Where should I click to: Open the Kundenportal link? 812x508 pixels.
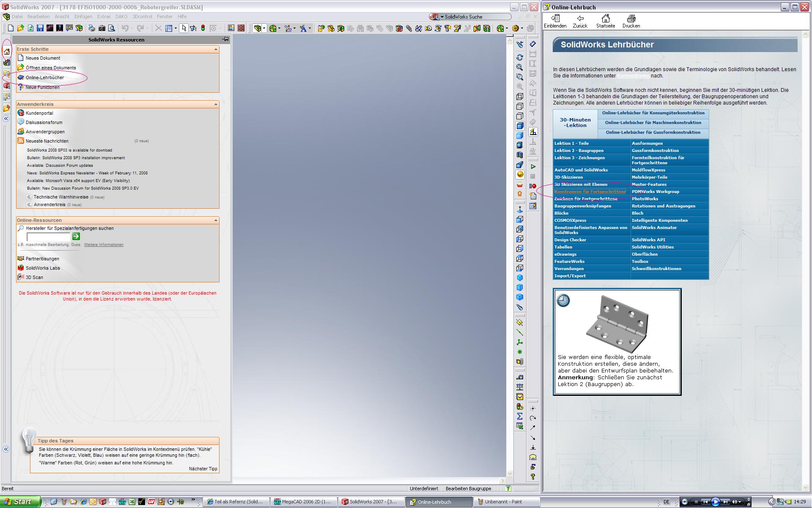pos(39,113)
